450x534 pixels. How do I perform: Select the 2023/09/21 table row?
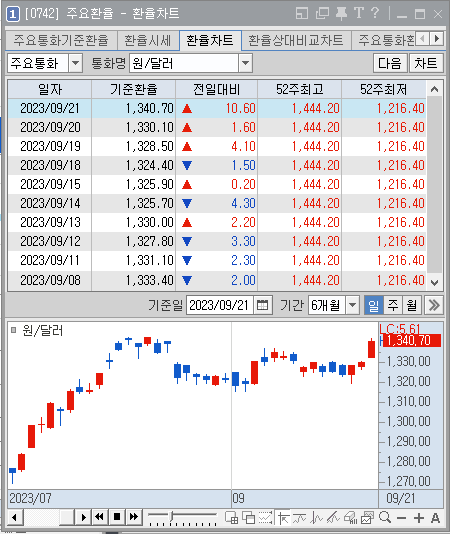coord(217,109)
